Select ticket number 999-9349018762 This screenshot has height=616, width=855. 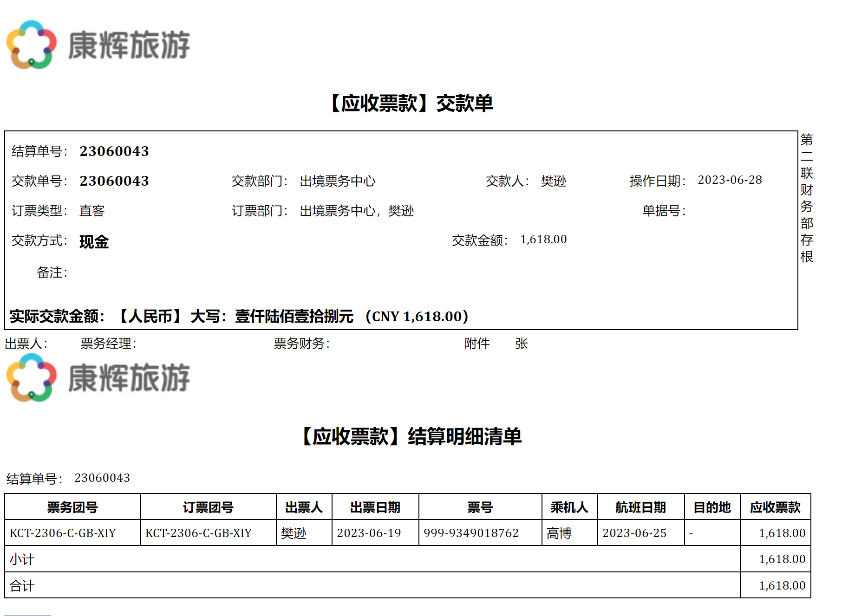[471, 533]
